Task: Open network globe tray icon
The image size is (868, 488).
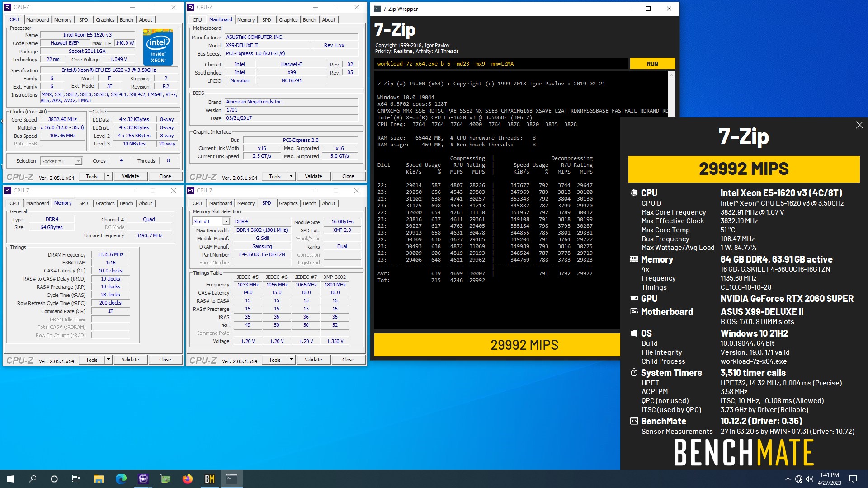Action: pos(799,479)
